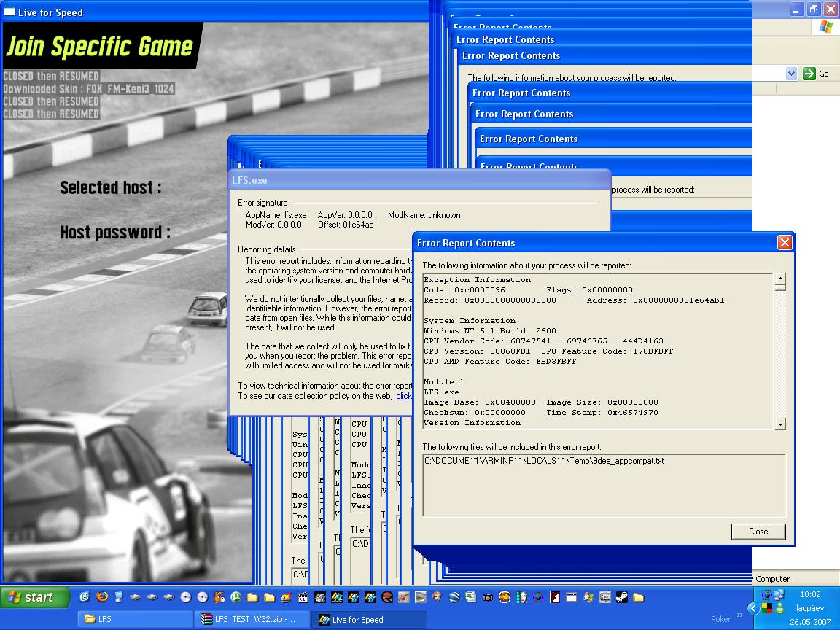The width and height of the screenshot is (840, 630).
Task: Click the system clock showing 18:02
Action: click(810, 595)
